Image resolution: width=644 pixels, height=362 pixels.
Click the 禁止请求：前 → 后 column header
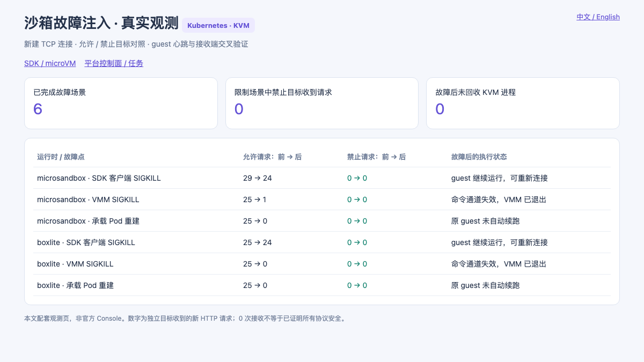point(376,157)
